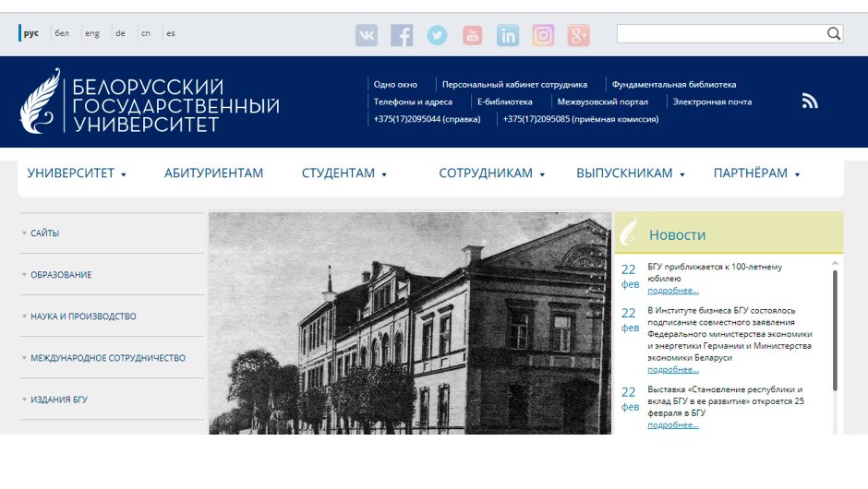Switch site language to es
Viewport: 868px width, 489px height.
click(x=171, y=33)
